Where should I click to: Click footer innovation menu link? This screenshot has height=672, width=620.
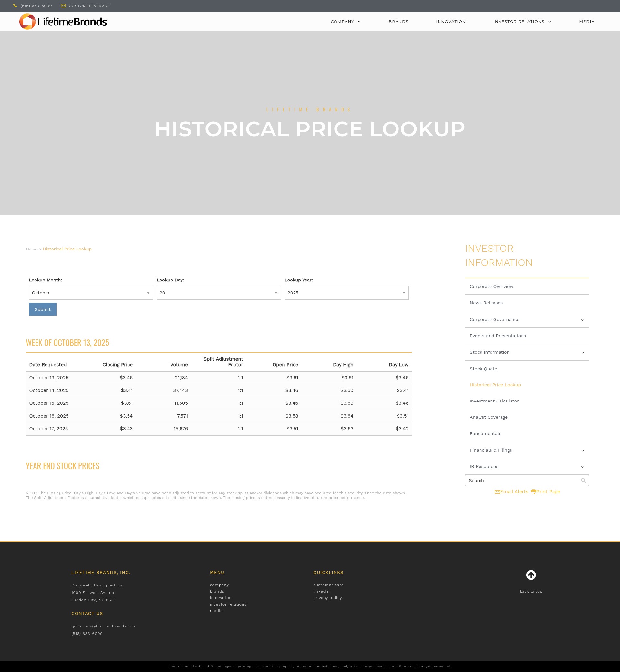click(221, 598)
